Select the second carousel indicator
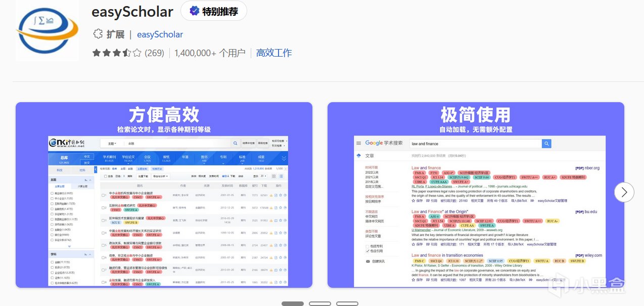Image resolution: width=644 pixels, height=306 pixels. (320, 303)
